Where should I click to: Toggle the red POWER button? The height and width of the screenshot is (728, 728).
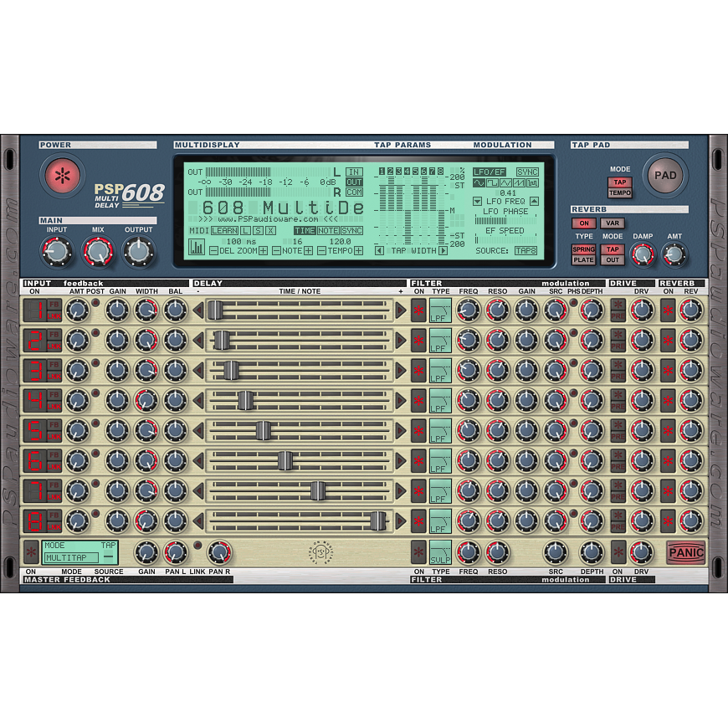pos(62,176)
